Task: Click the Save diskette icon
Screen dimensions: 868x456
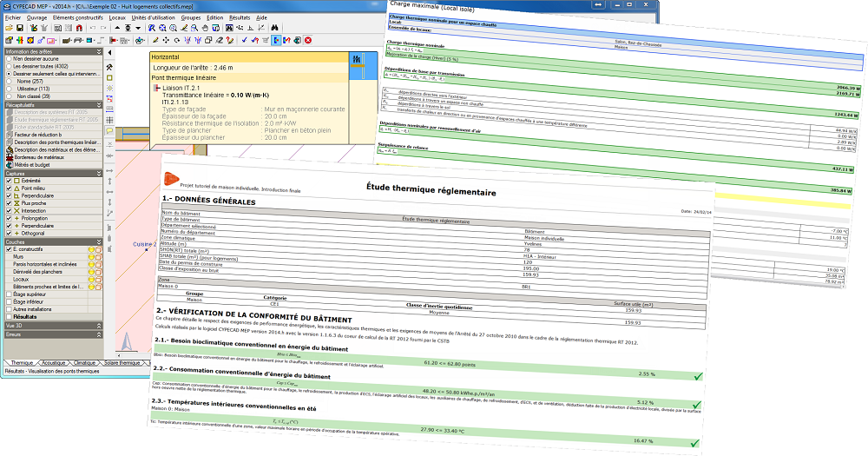Action: [20, 29]
